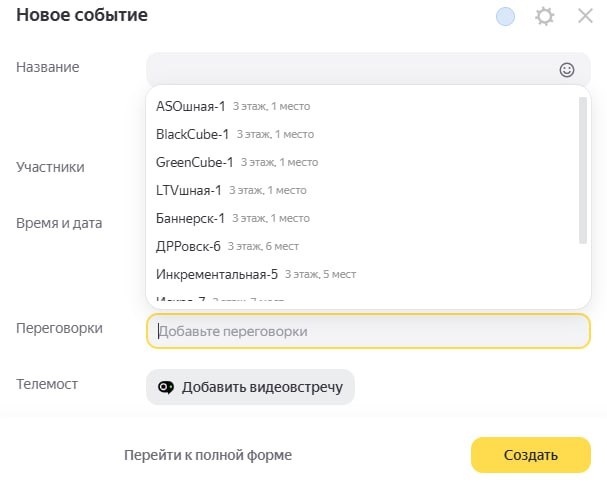Viewport: 607px width, 483px height.
Task: Click the Телемост label
Action: tap(47, 384)
